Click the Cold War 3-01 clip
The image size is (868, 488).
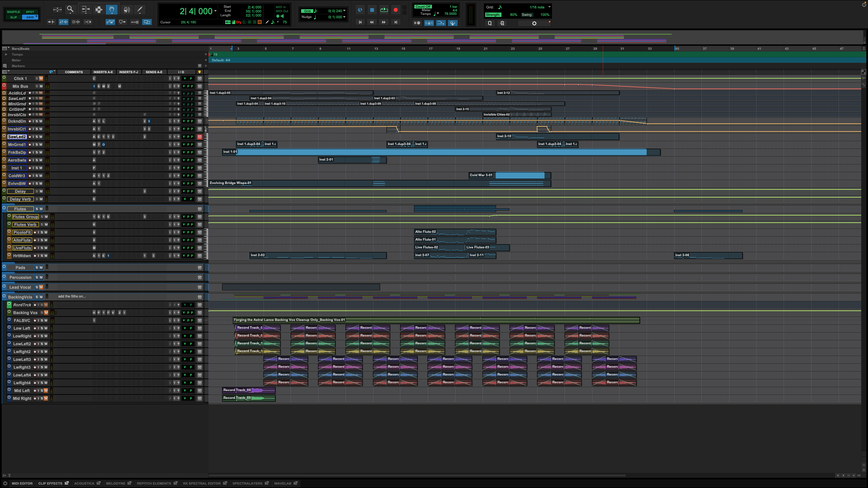click(x=510, y=176)
